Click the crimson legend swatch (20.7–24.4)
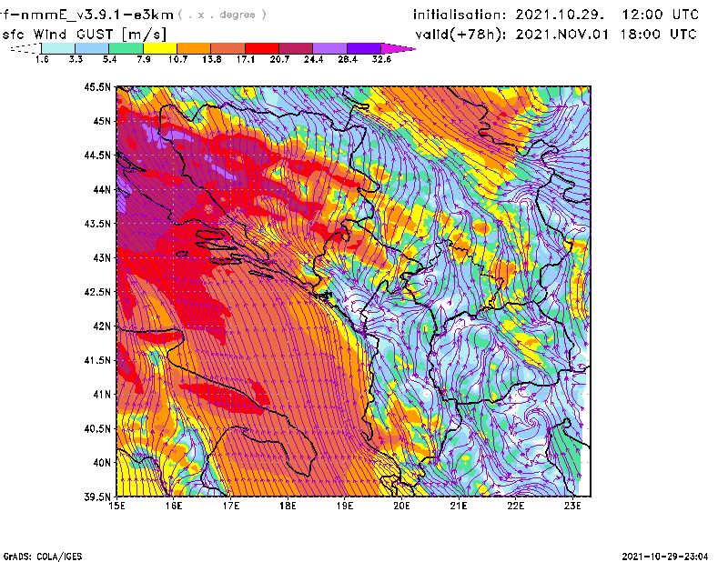Viewport: 728px width, 562px height. pos(297,48)
